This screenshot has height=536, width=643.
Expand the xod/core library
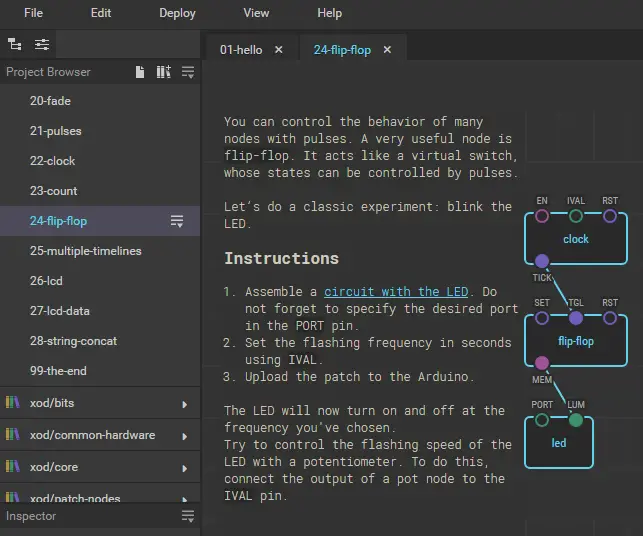185,468
